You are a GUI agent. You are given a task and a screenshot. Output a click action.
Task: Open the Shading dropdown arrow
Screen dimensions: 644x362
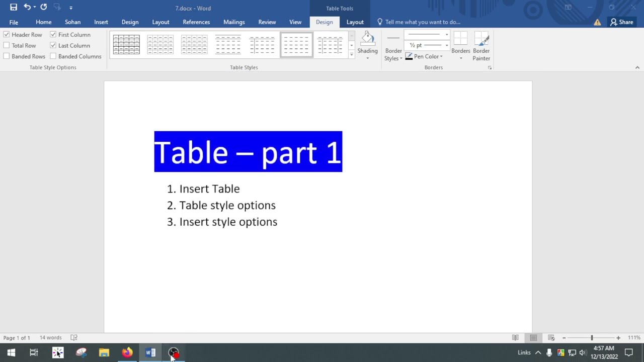(368, 58)
